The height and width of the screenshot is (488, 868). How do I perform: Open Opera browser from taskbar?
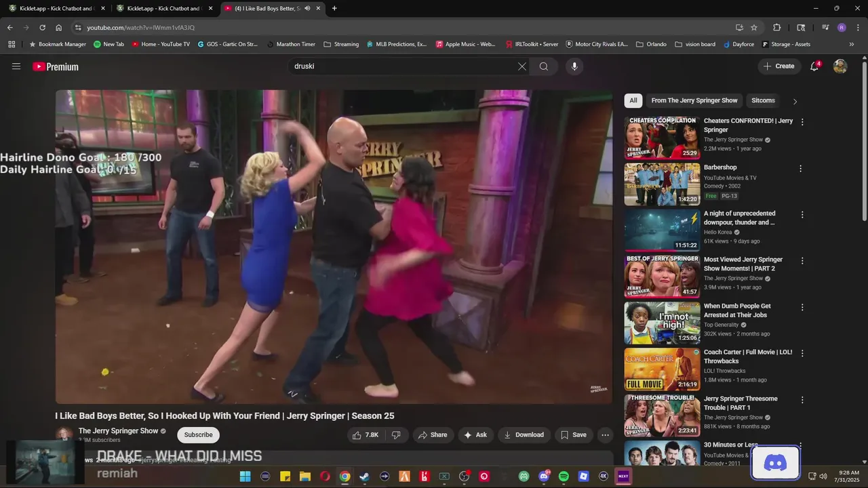coord(325,476)
